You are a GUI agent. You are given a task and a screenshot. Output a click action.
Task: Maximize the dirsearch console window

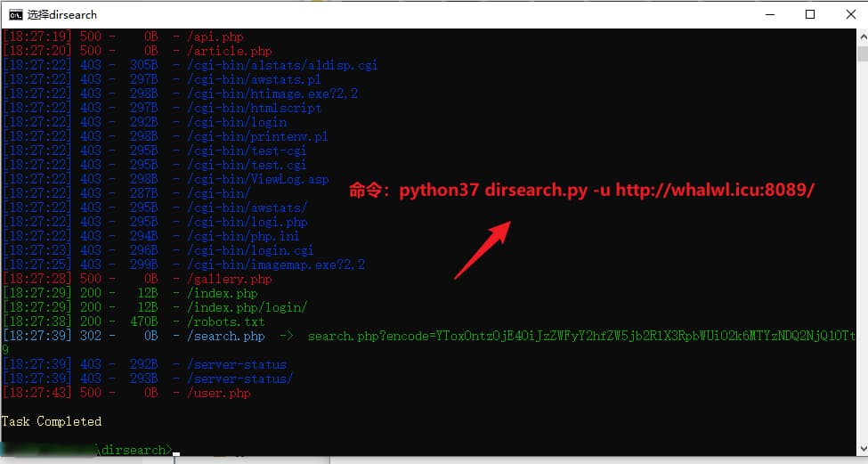810,14
